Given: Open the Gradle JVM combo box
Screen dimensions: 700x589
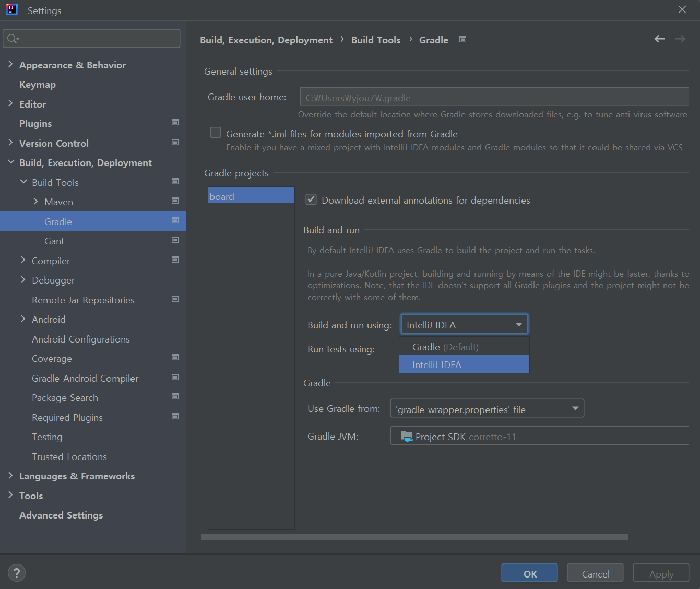Looking at the screenshot, I should [539, 435].
